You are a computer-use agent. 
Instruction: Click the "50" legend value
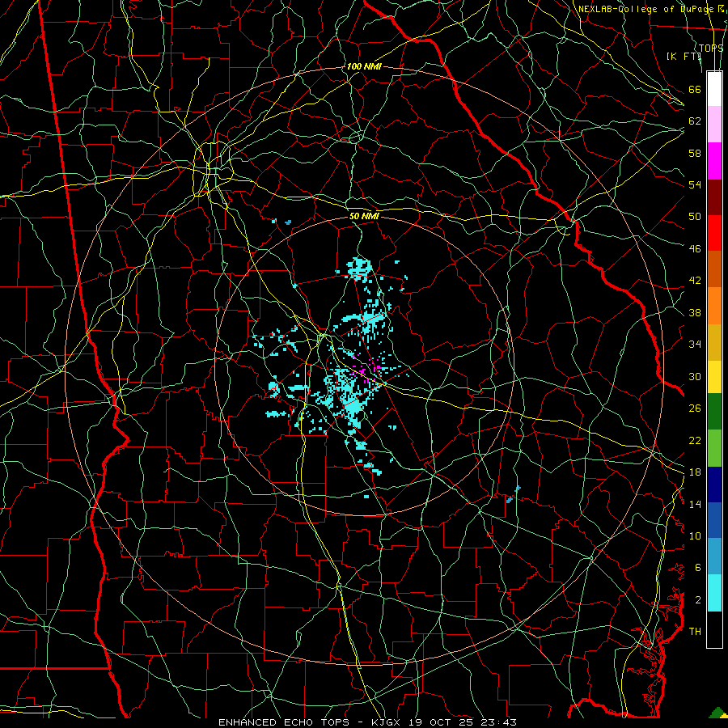(x=695, y=217)
